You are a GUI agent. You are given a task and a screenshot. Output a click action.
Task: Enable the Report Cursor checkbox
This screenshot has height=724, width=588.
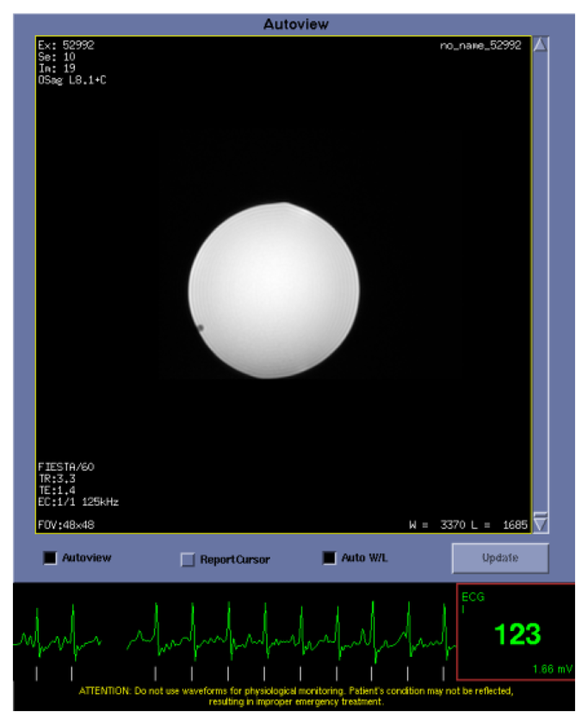click(x=188, y=560)
